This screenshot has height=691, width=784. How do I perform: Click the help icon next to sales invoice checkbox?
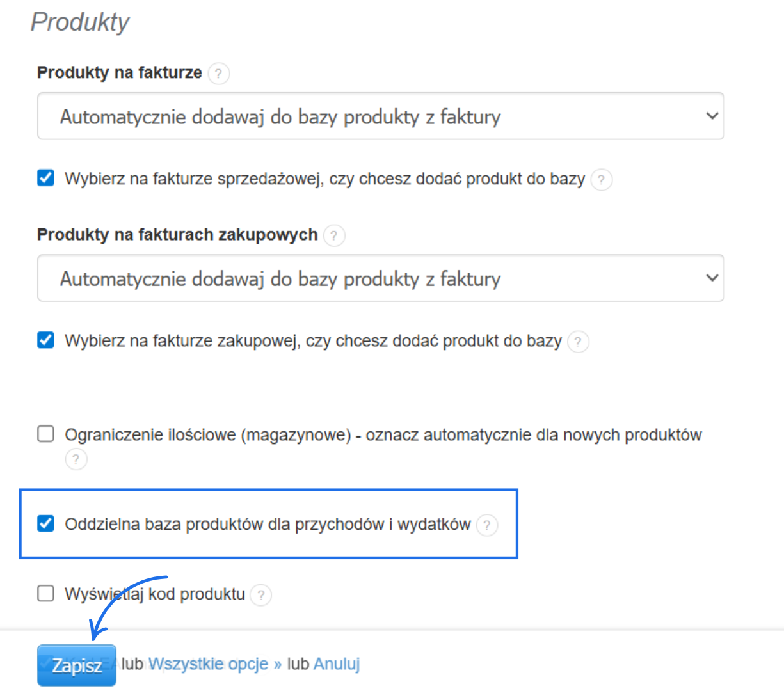click(601, 180)
